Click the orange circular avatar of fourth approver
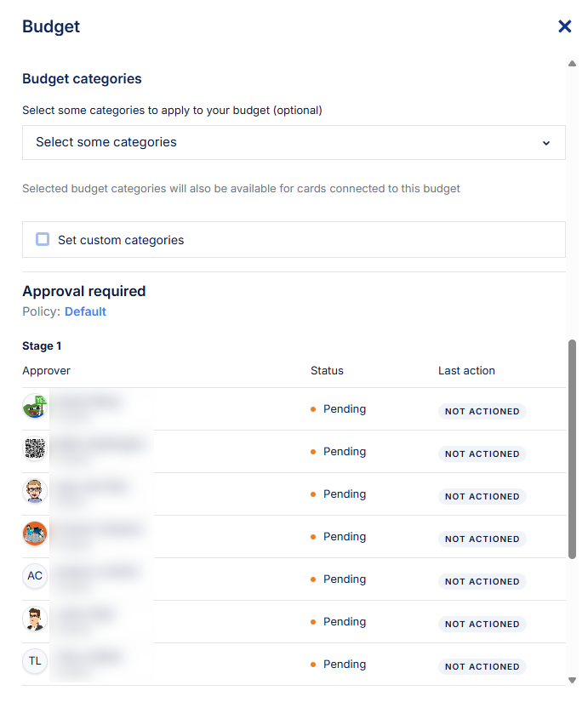 click(35, 534)
